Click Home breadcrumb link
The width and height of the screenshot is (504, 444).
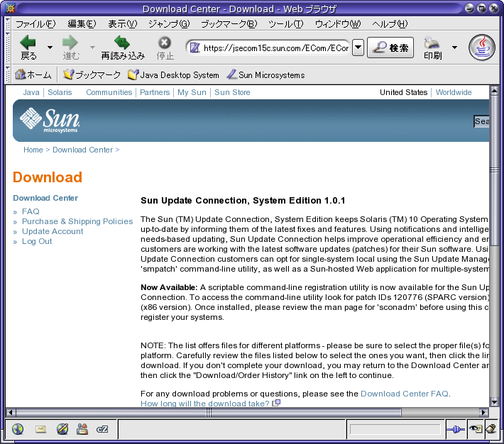(33, 150)
